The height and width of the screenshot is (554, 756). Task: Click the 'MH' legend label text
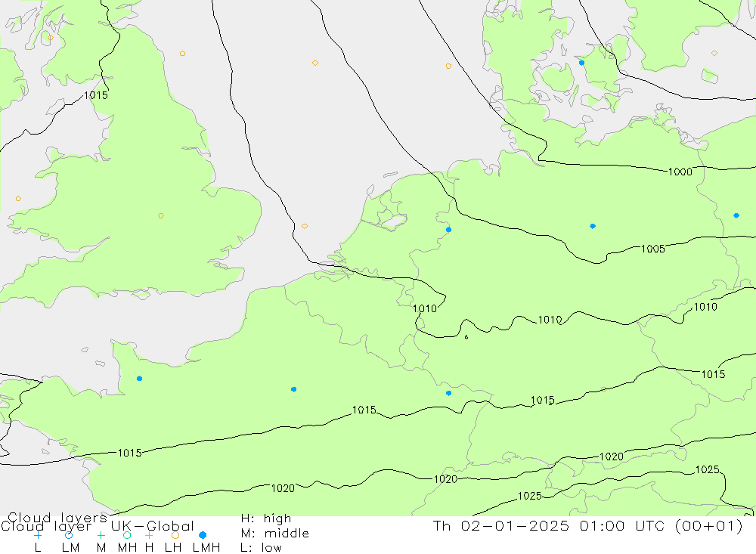pyautogui.click(x=127, y=548)
